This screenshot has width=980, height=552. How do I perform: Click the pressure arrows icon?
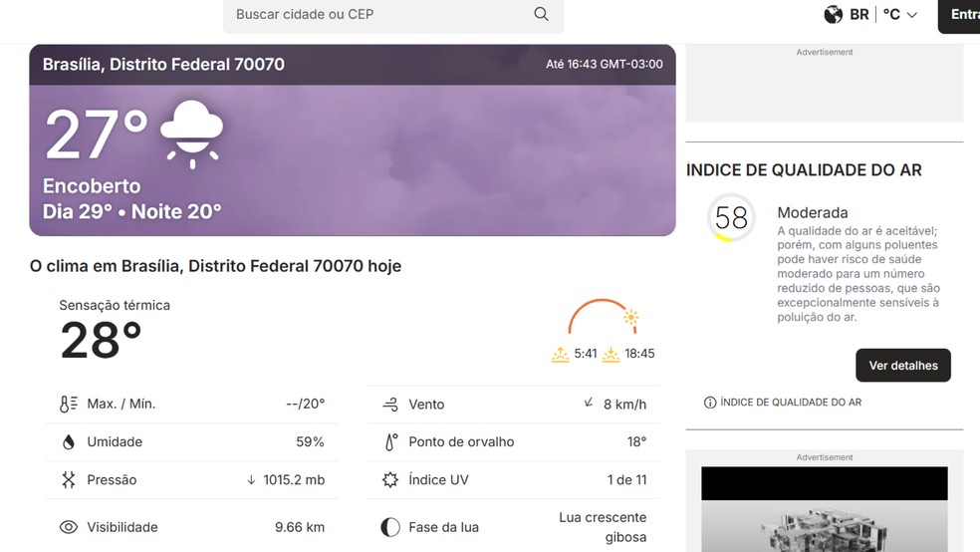click(68, 479)
